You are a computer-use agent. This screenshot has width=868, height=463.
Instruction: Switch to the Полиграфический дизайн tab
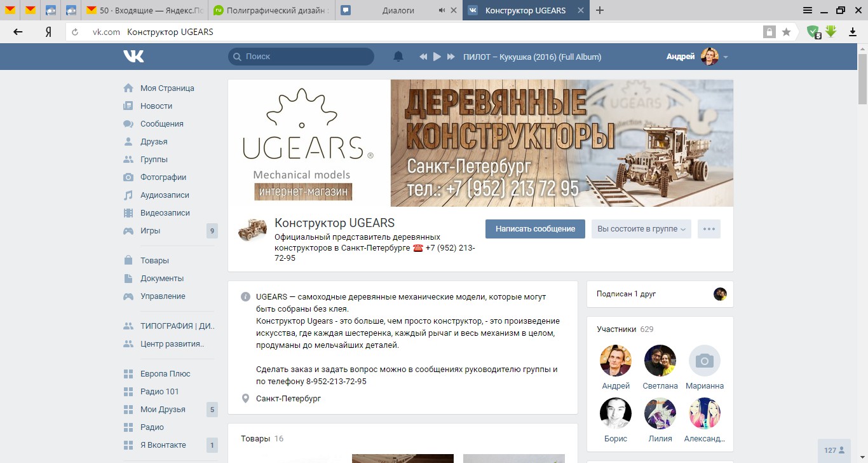(x=271, y=10)
